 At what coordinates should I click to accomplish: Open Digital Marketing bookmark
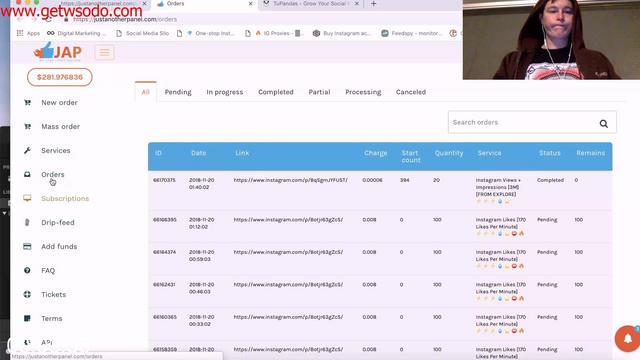click(76, 33)
